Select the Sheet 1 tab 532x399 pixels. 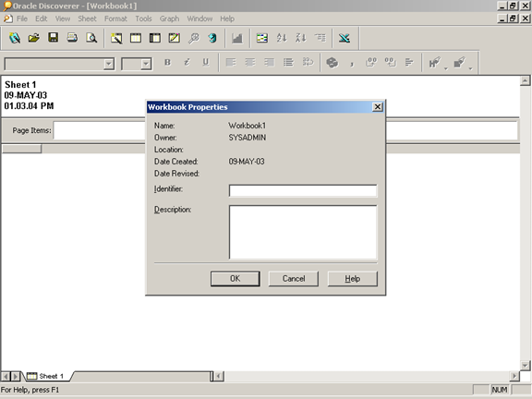(47, 376)
